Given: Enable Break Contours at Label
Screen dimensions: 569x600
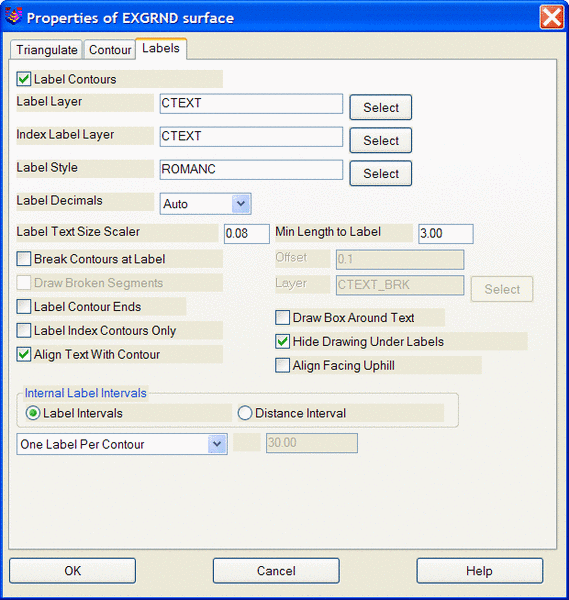Looking at the screenshot, I should click(x=24, y=259).
